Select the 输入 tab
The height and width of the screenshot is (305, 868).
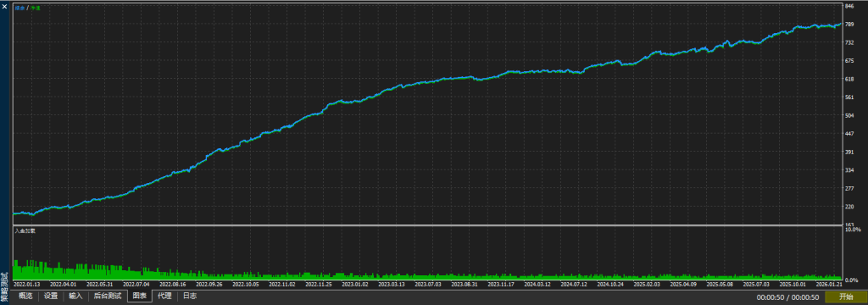coord(75,297)
